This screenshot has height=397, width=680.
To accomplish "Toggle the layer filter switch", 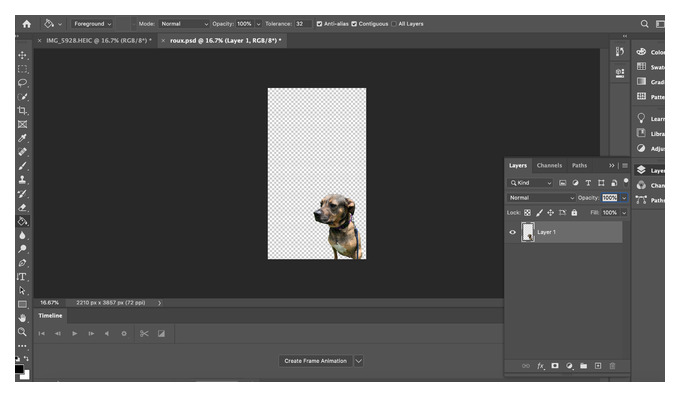I will click(626, 181).
